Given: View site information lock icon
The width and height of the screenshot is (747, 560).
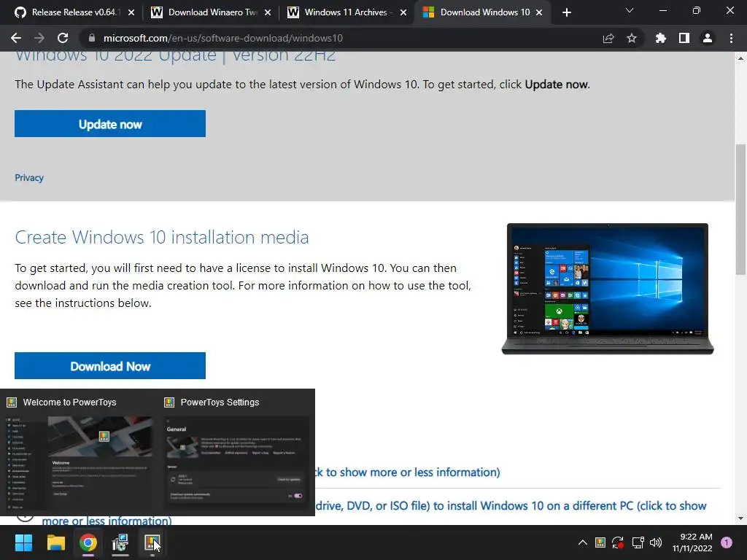Looking at the screenshot, I should (92, 38).
